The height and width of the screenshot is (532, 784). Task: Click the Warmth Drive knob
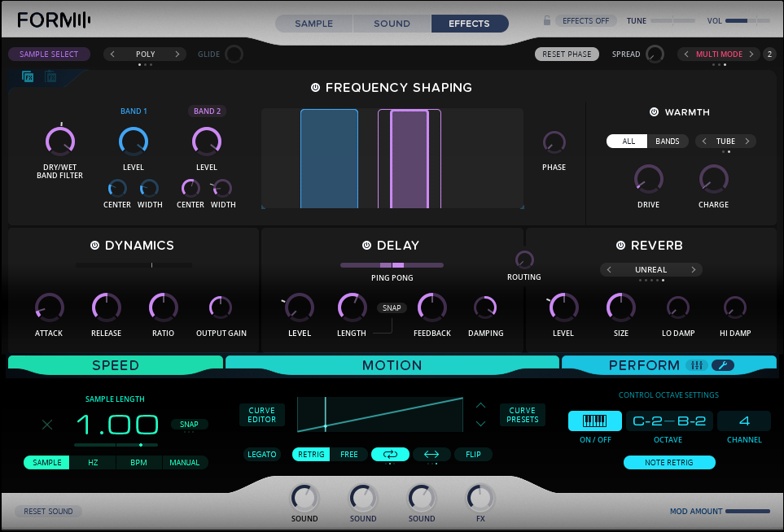coord(649,179)
